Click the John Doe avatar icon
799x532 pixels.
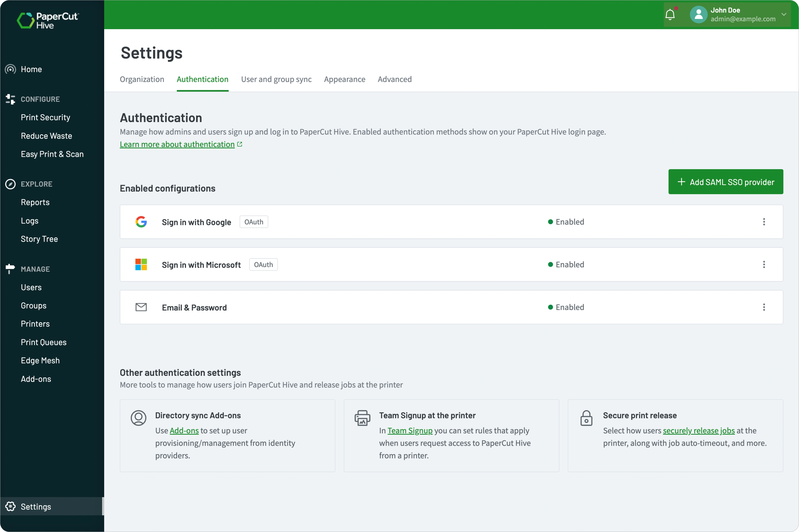[x=698, y=15]
